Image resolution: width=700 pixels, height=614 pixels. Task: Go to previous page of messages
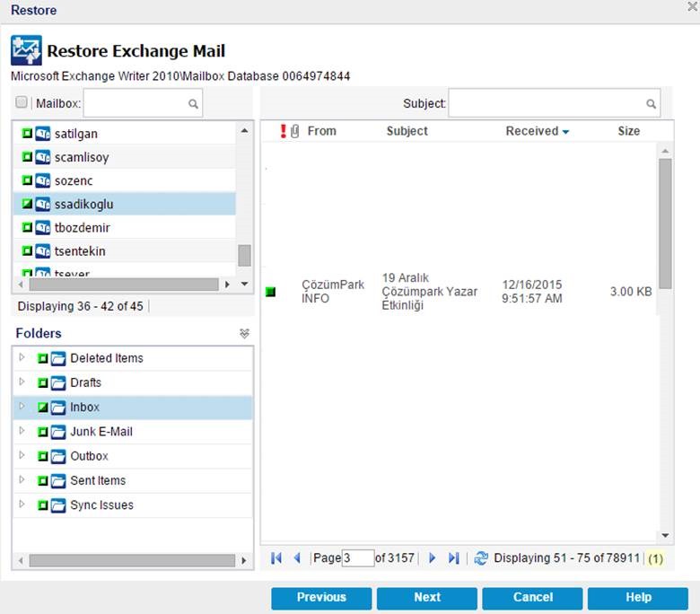tap(297, 557)
